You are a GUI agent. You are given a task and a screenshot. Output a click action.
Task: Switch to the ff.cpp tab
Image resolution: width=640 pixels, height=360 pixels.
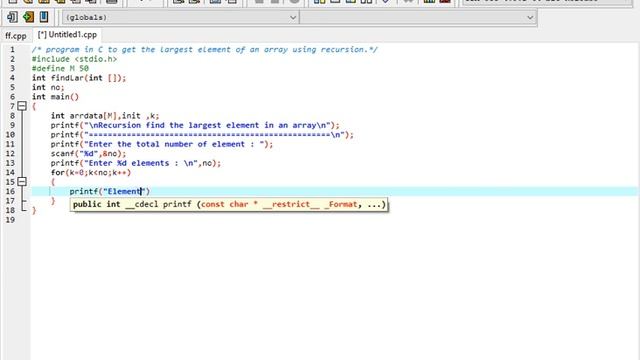point(16,36)
